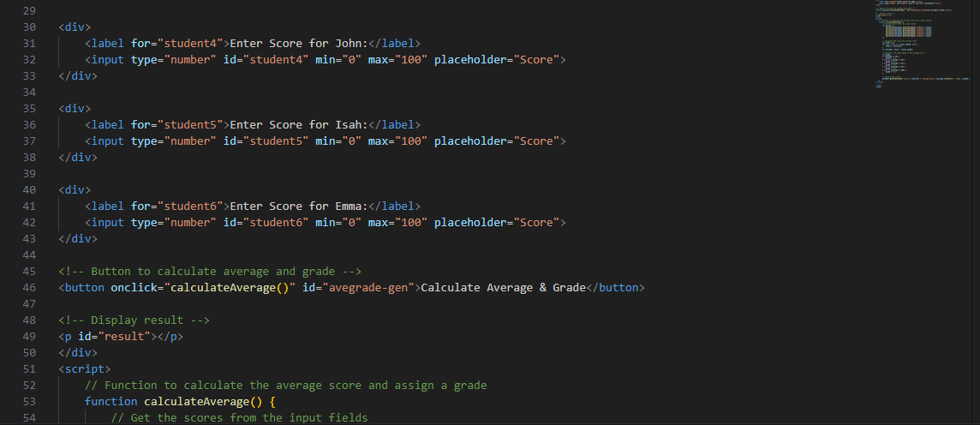Screen dimensions: 980x425
Task: Click the "Get the scores from the input fields" comment
Action: pos(239,417)
